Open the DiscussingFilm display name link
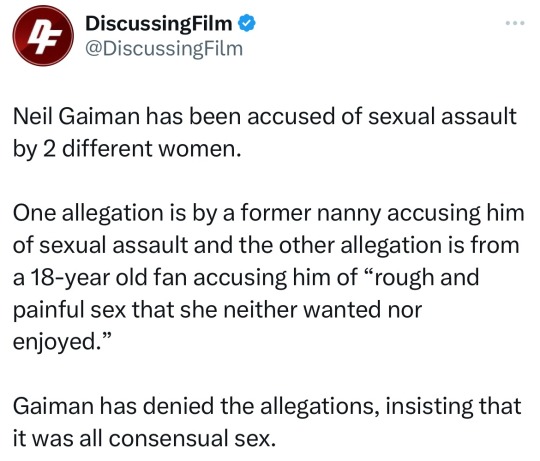Image resolution: width=540 pixels, height=461 pixels. (x=158, y=23)
